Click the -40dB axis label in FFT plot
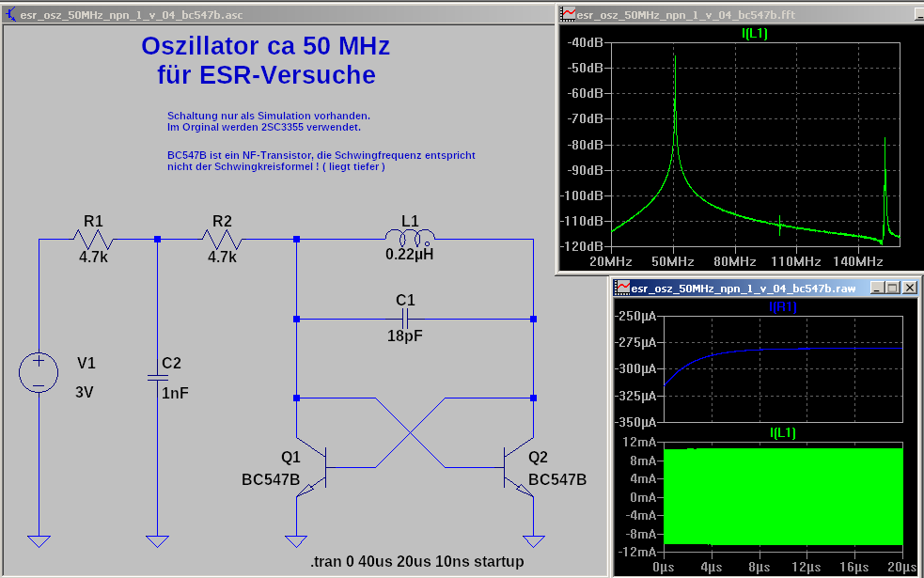The width and height of the screenshot is (924, 578). 586,42
